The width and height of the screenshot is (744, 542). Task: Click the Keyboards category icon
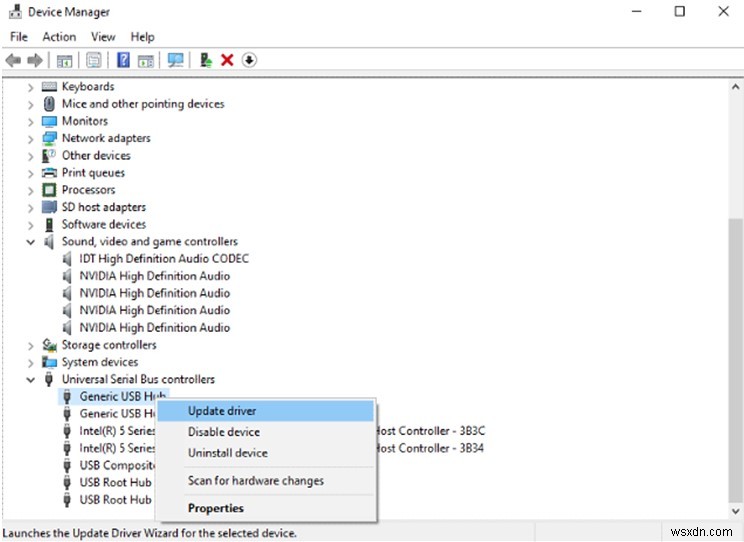click(49, 86)
